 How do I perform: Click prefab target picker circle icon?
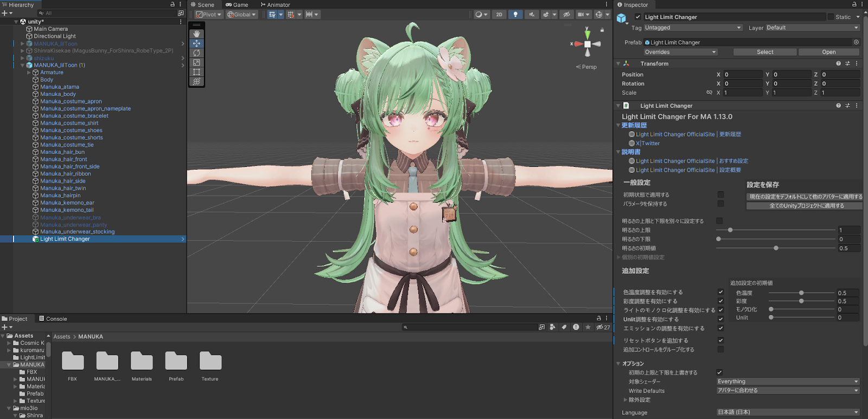pyautogui.click(x=856, y=42)
